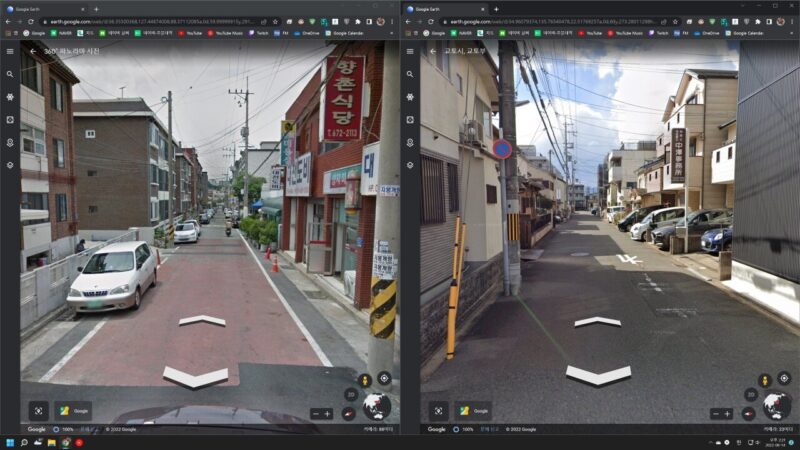Go back from 360° panorama in left window
Screen dimensions: 800x450
[32, 51]
